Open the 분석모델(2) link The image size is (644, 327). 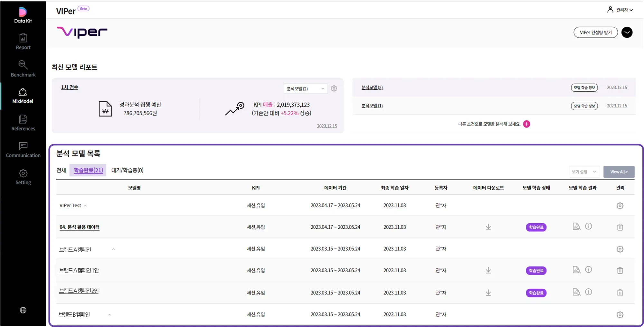click(372, 88)
